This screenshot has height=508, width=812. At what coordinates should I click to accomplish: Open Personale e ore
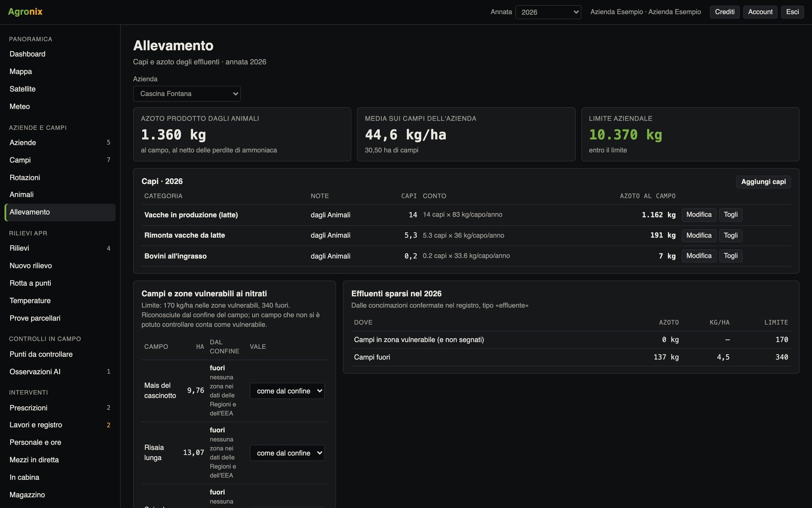tap(60, 442)
